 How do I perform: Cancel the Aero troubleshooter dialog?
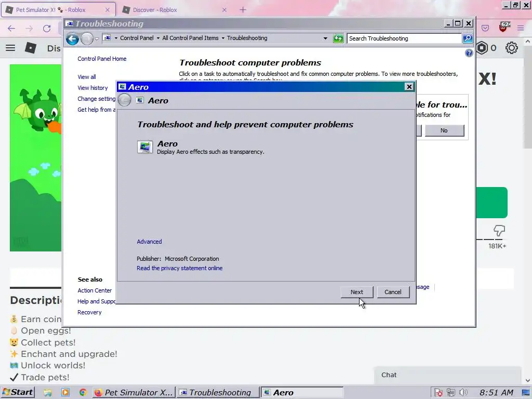click(x=393, y=292)
